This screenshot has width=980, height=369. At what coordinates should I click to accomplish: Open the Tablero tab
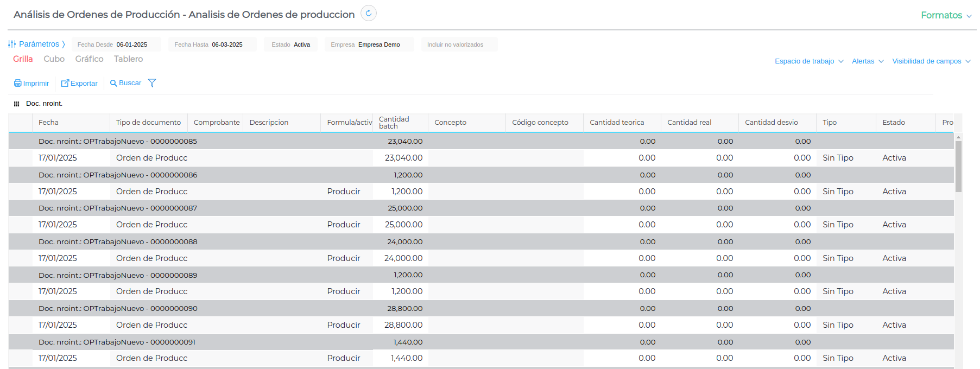128,59
